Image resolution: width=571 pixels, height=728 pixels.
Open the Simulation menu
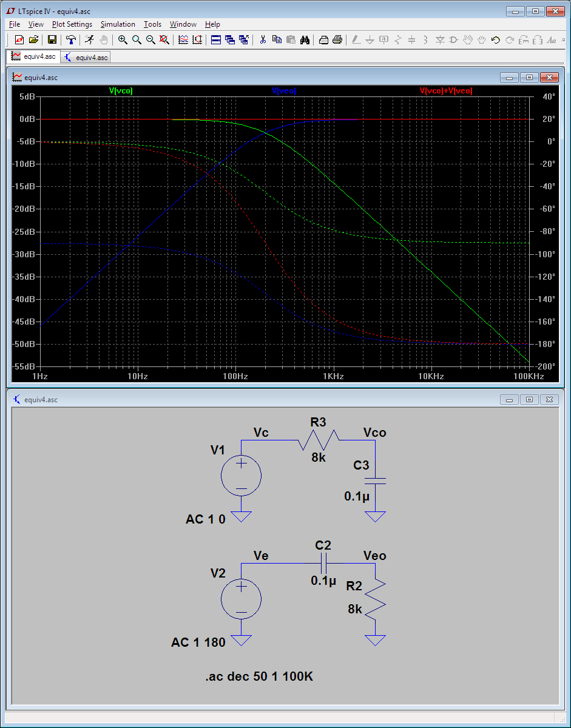coord(118,24)
